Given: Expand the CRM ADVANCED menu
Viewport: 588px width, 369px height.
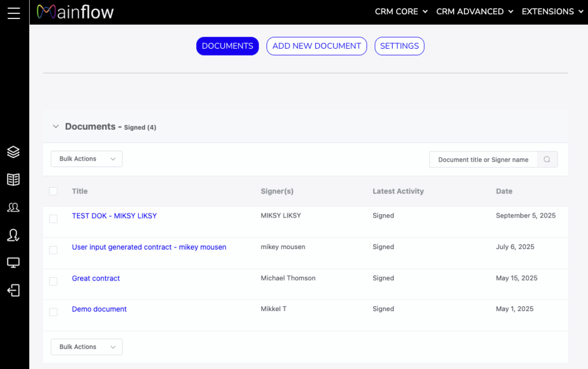Looking at the screenshot, I should (474, 11).
